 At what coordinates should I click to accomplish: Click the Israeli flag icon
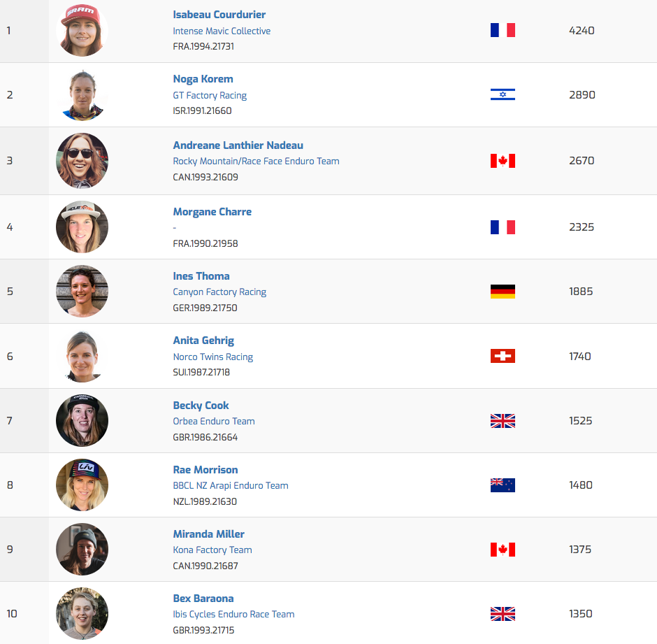pos(503,94)
